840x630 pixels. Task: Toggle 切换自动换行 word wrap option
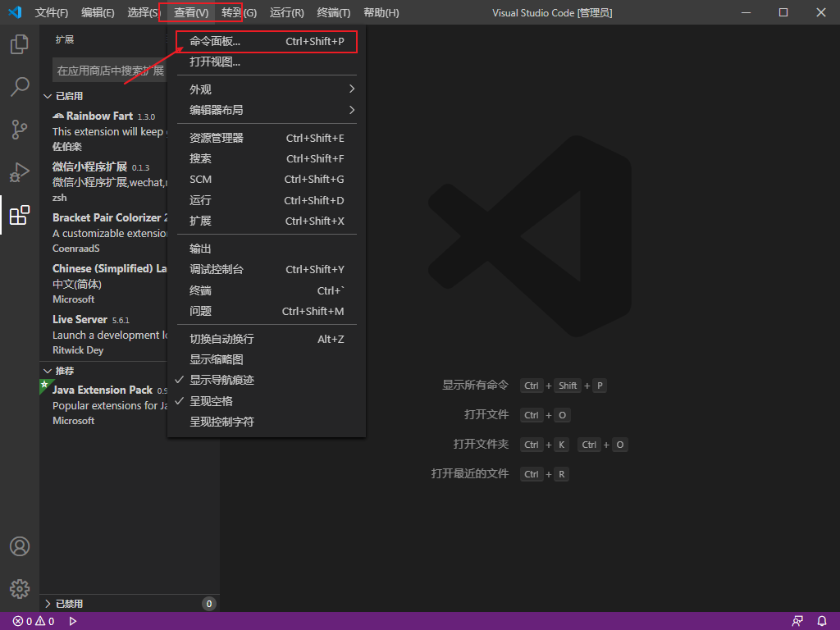point(267,339)
